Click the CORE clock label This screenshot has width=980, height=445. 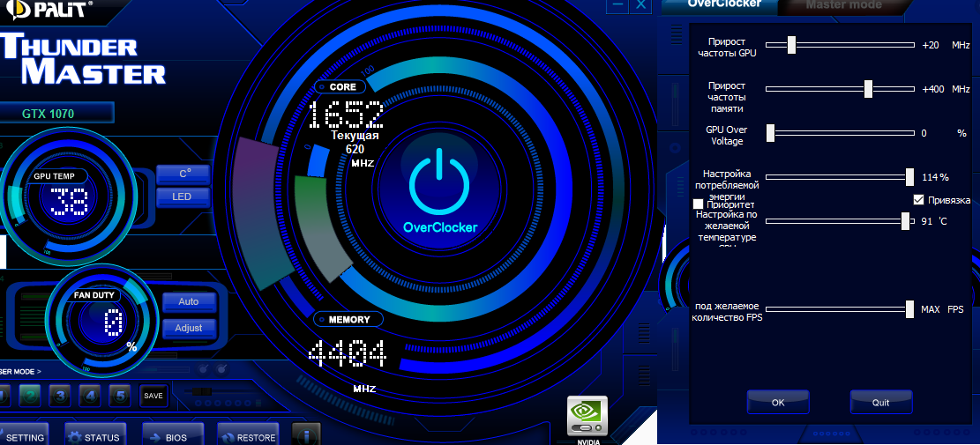point(340,86)
